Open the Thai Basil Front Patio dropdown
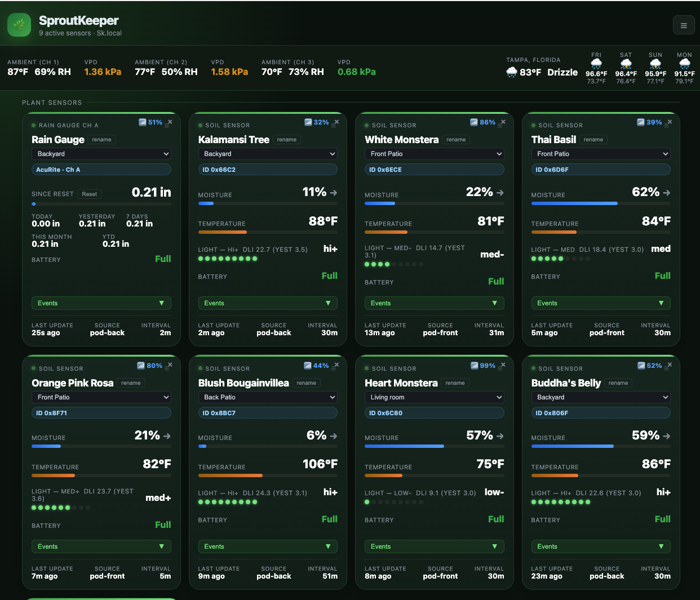This screenshot has width=700, height=600. click(601, 154)
